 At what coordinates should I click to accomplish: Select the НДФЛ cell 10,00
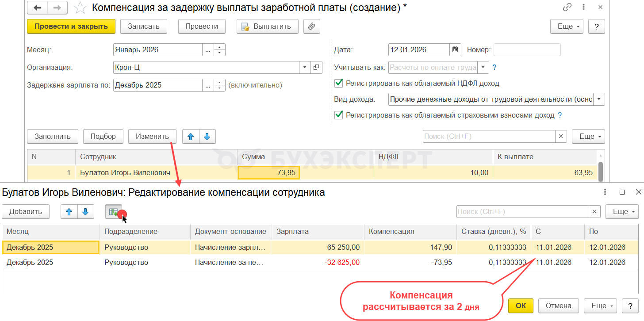click(433, 173)
